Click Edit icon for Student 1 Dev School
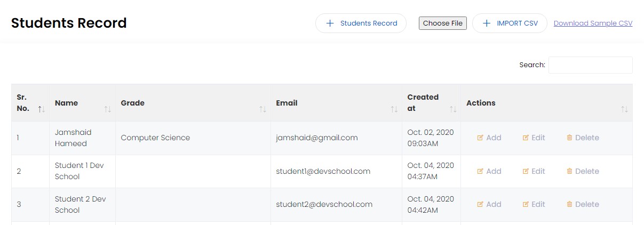The height and width of the screenshot is (225, 644). (x=526, y=171)
